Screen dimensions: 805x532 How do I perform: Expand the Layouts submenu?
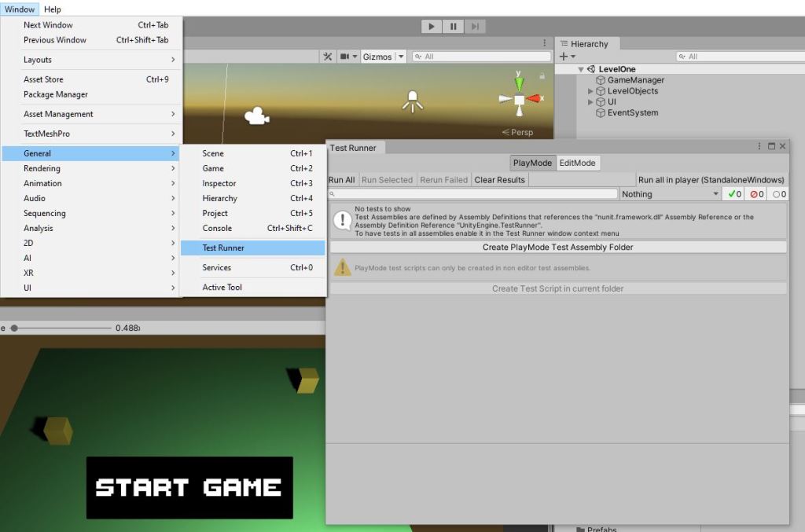[x=92, y=60]
